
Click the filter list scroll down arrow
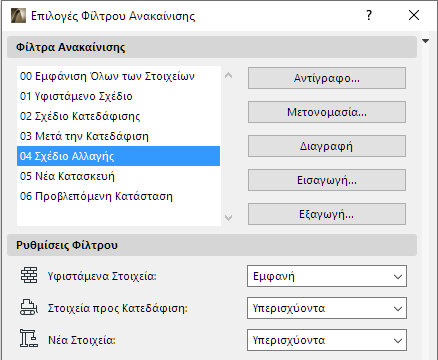coord(228,218)
